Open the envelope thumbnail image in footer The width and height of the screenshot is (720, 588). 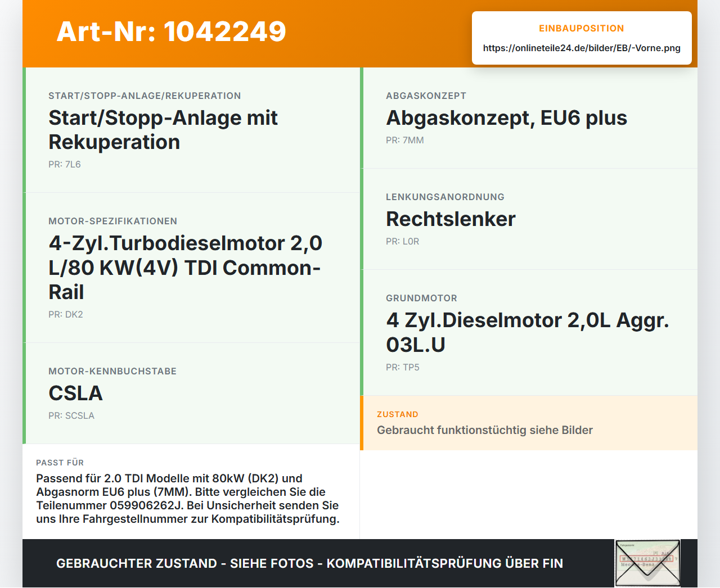(647, 563)
